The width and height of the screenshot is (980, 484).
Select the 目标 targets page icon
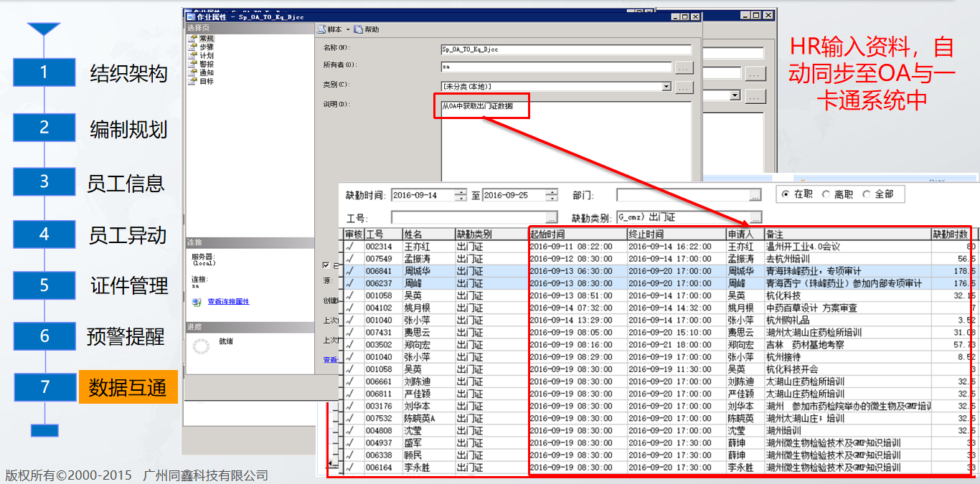click(x=192, y=82)
